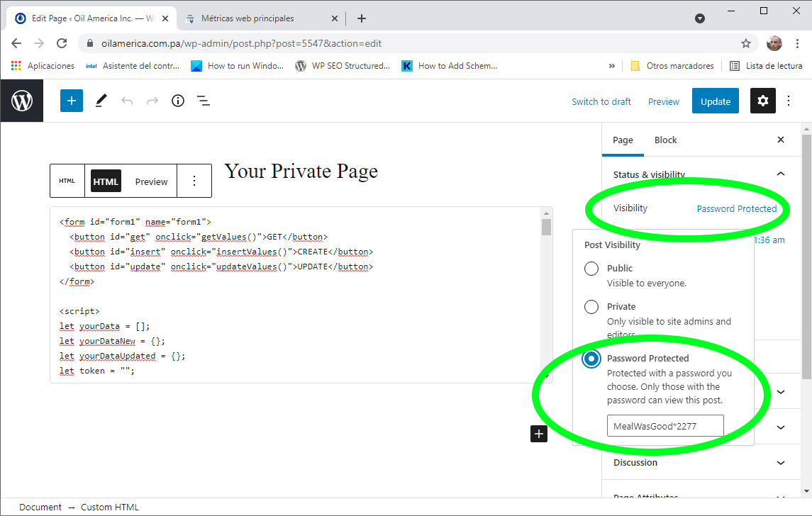Select the Tools pencil icon
The height and width of the screenshot is (516, 812).
101,101
